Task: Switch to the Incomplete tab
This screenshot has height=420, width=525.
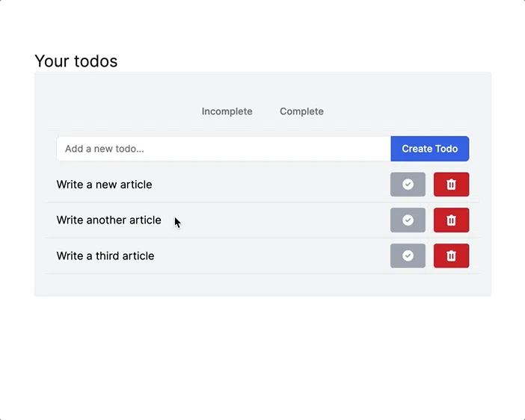Action: tap(227, 111)
